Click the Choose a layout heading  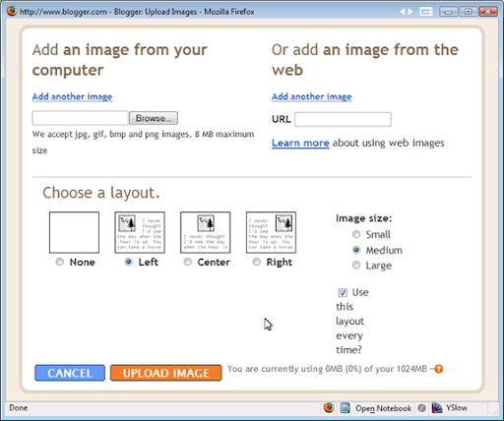(x=101, y=193)
